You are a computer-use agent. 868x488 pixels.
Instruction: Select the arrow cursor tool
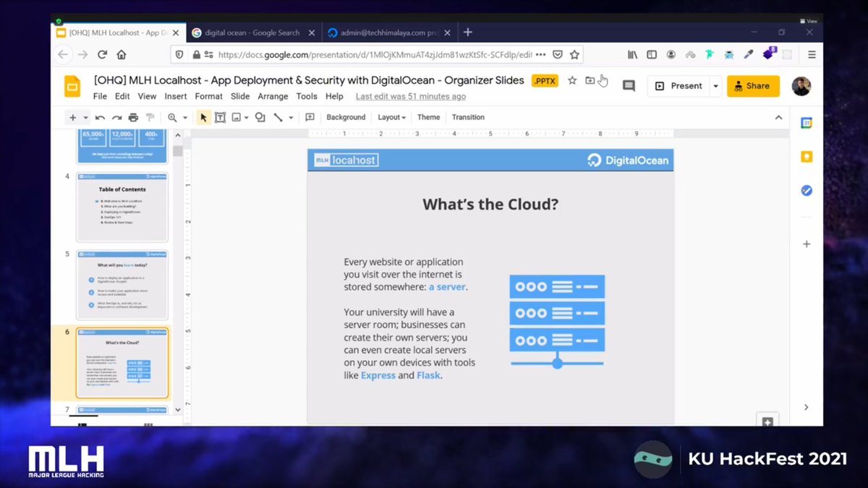[204, 117]
